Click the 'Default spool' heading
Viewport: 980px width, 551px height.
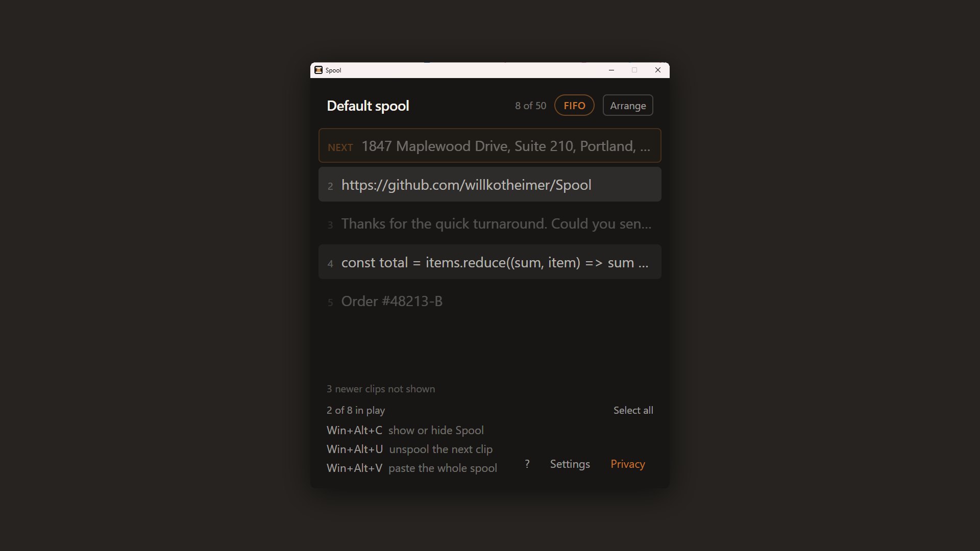pyautogui.click(x=367, y=106)
